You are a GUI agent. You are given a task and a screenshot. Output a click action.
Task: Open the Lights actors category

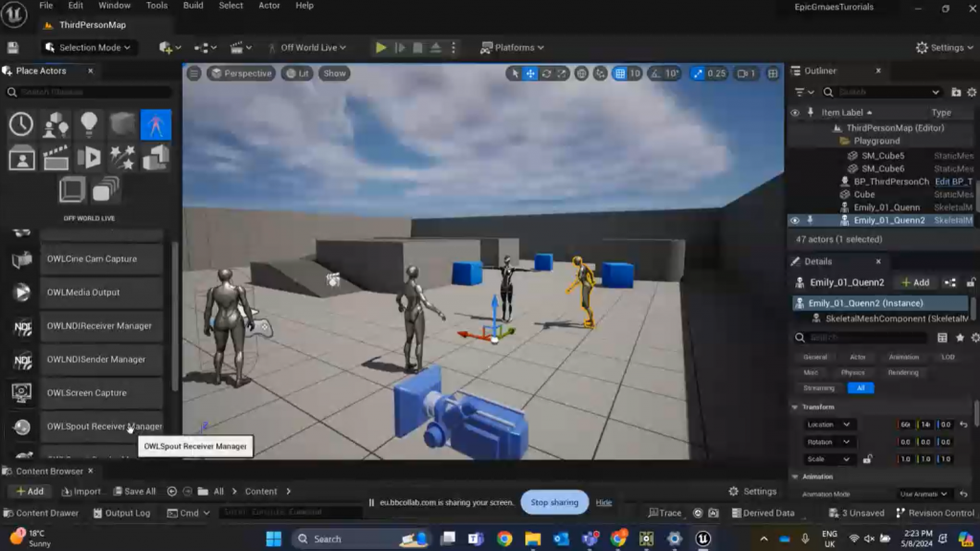pos(89,124)
